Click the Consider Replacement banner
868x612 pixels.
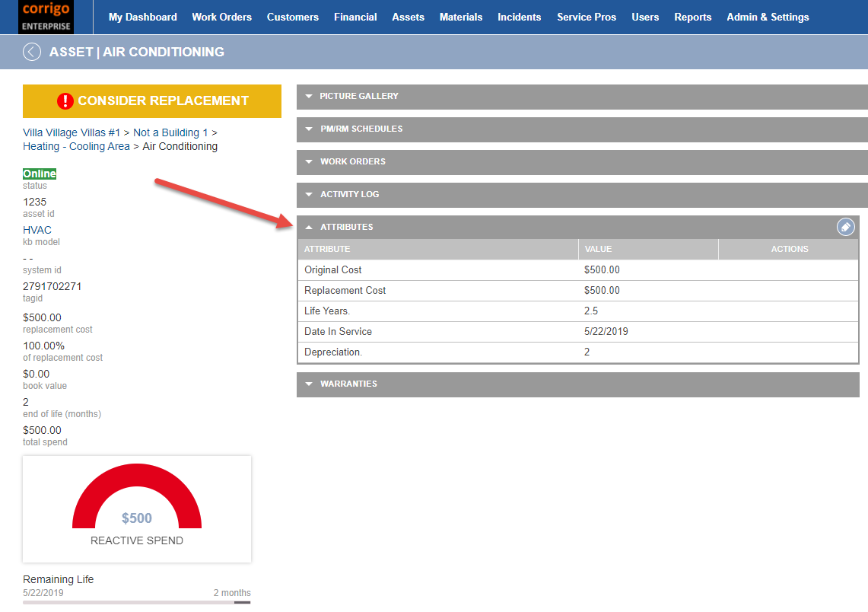coord(151,100)
